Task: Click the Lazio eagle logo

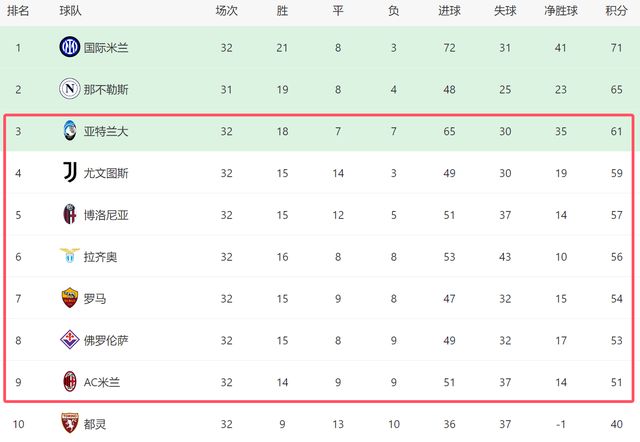Action: coord(69,255)
